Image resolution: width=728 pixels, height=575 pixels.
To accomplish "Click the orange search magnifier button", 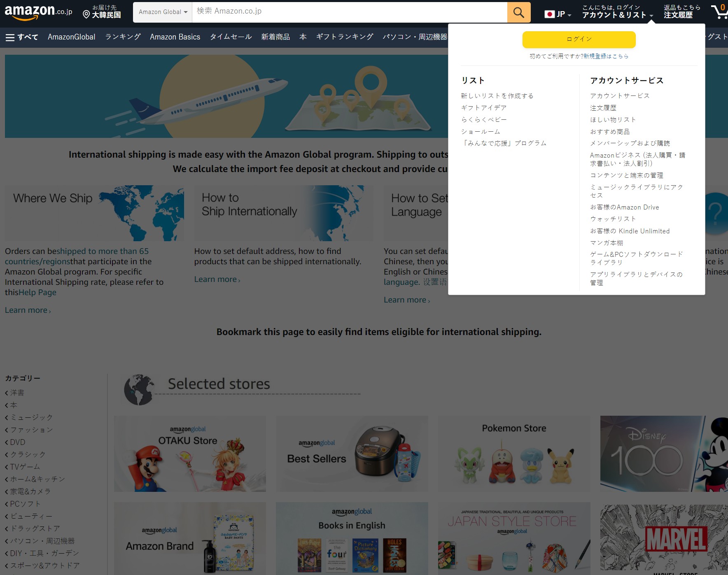I will click(x=519, y=12).
